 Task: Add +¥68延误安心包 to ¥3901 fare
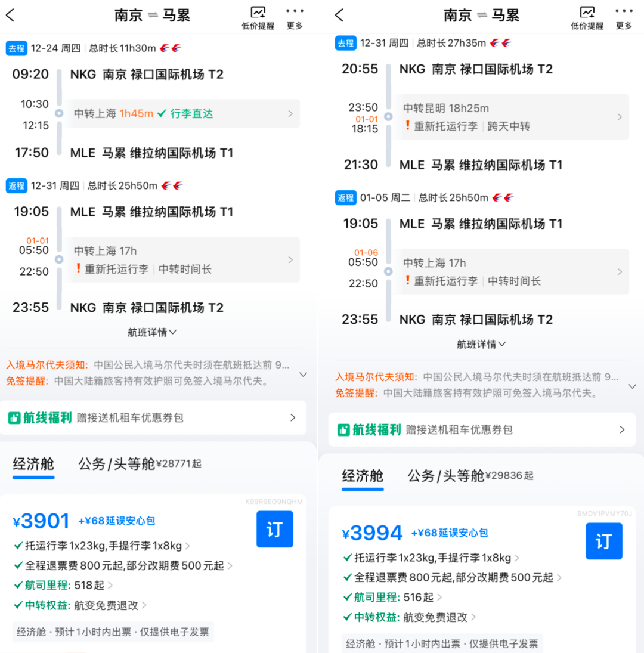[x=116, y=521]
